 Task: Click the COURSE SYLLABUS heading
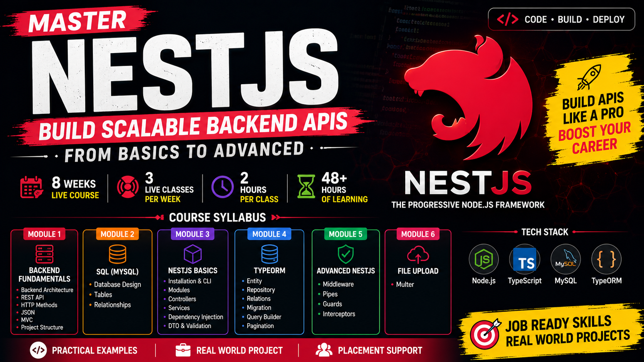tap(218, 218)
